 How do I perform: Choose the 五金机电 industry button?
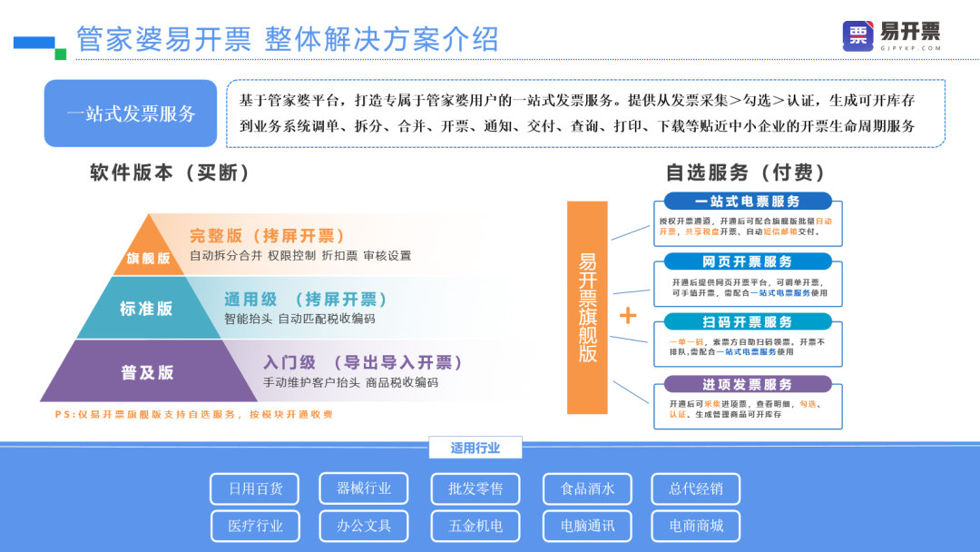[475, 527]
